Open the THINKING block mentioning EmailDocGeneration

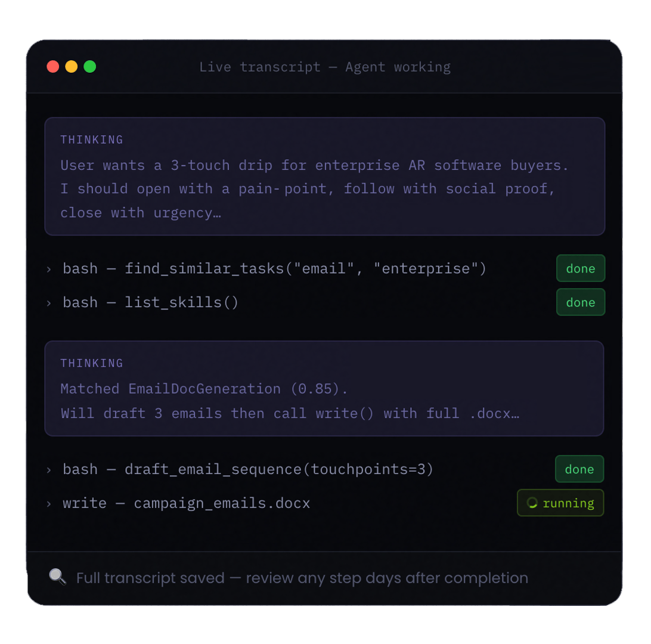324,389
